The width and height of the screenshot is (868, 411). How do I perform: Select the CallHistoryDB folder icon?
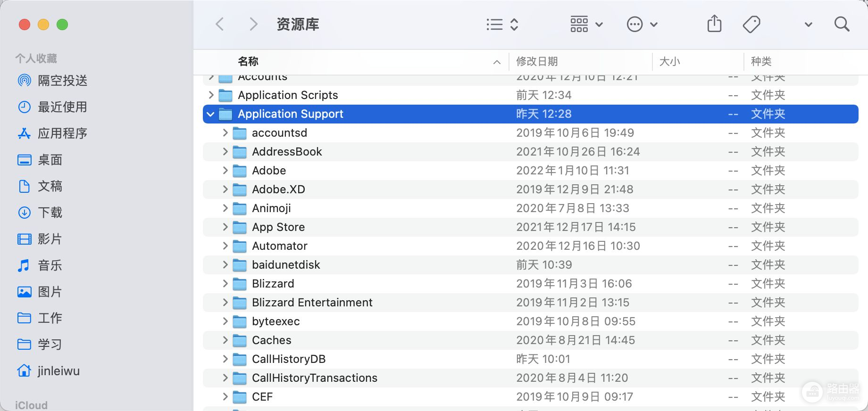(x=240, y=360)
